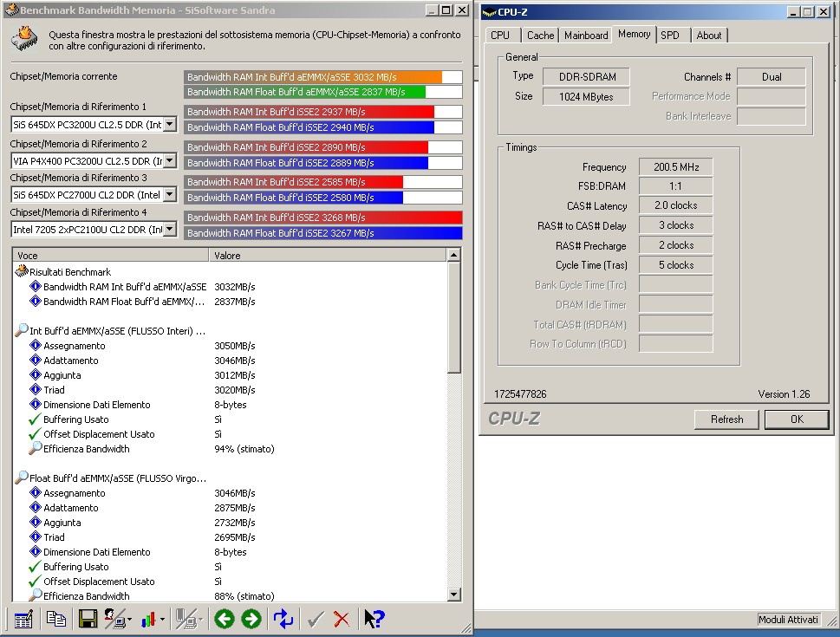This screenshot has height=637, width=840.
Task: Click the results list vertical scrollbar thumb
Action: point(453,317)
